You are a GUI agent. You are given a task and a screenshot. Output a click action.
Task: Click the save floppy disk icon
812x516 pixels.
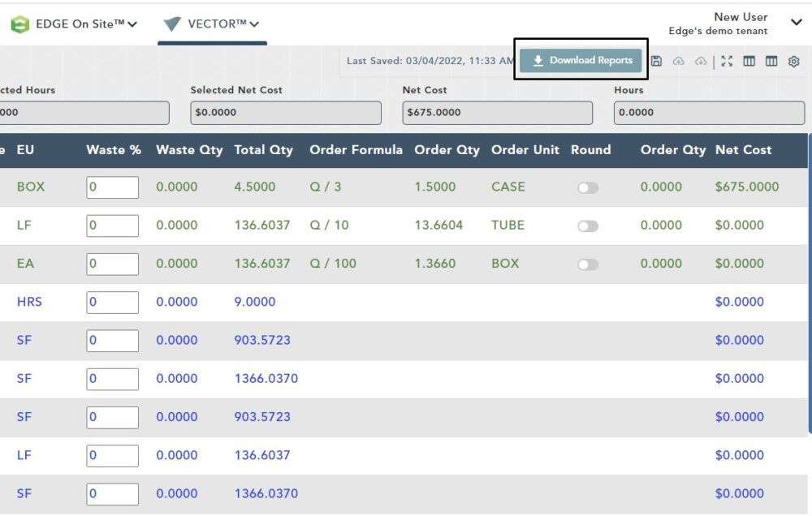point(657,61)
